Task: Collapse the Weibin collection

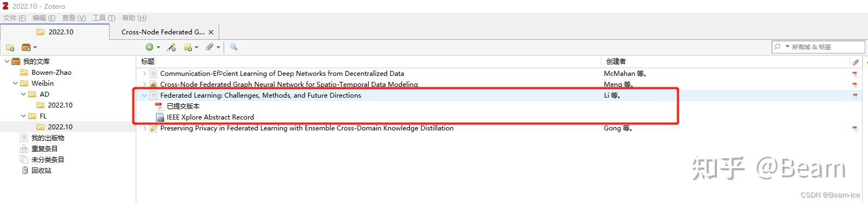Action: click(x=15, y=83)
